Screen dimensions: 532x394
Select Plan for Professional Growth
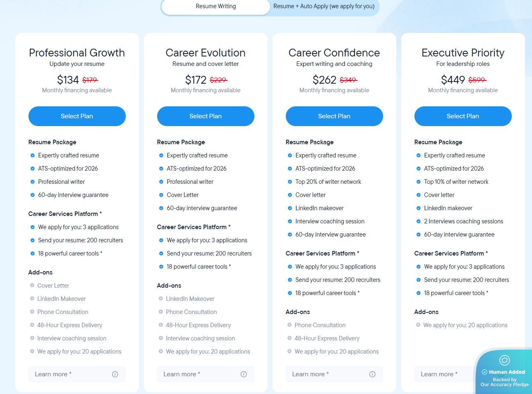(77, 116)
